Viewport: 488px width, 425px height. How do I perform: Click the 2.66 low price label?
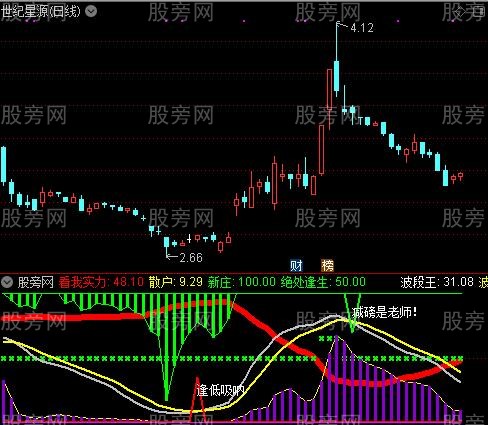pos(191,258)
